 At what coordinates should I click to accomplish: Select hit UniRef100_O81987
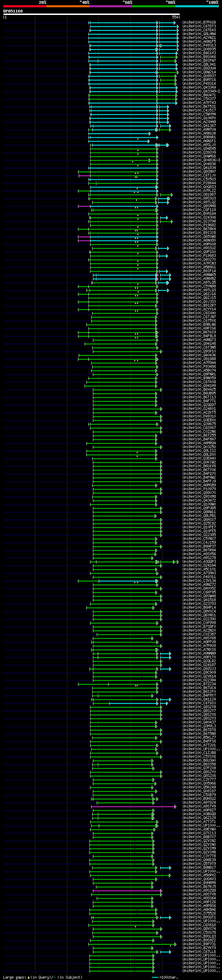tap(199, 194)
